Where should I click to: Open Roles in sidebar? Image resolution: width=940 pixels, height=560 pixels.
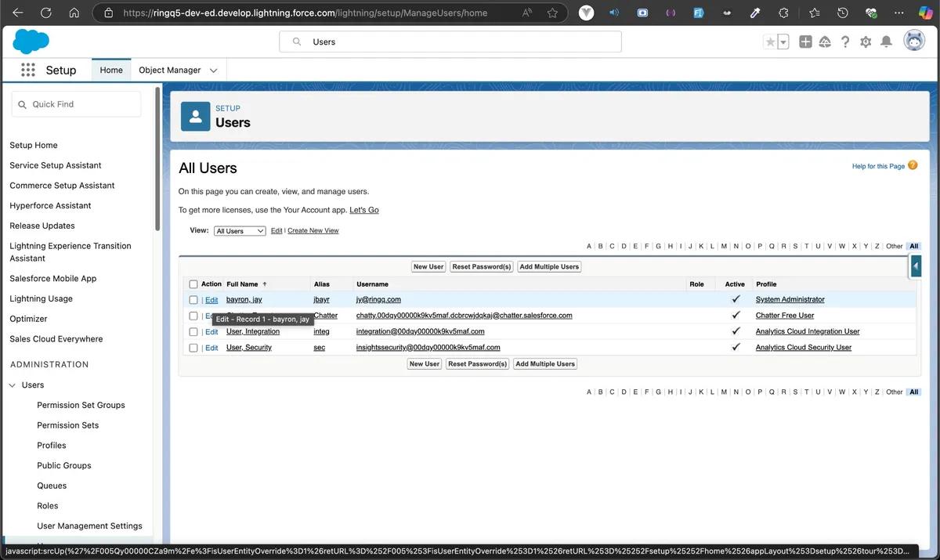pos(48,506)
